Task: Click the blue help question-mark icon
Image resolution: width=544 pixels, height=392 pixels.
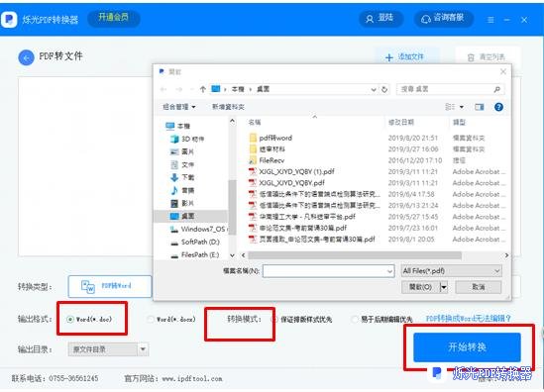Action: (x=498, y=107)
